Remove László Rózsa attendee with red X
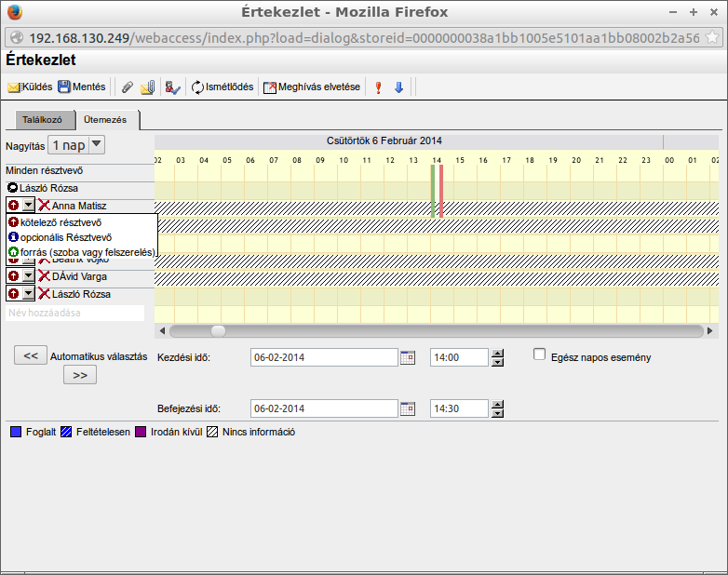This screenshot has height=575, width=728. tap(44, 294)
